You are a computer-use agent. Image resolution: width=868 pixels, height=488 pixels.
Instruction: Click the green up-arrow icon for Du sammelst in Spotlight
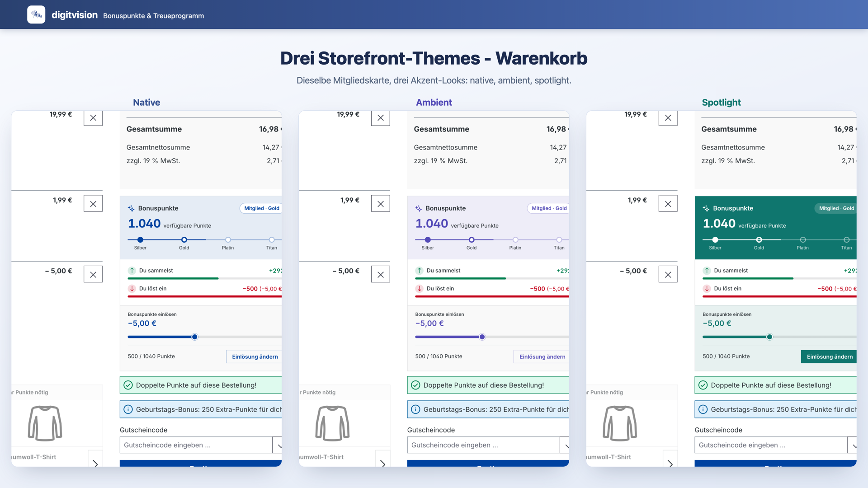(x=707, y=270)
